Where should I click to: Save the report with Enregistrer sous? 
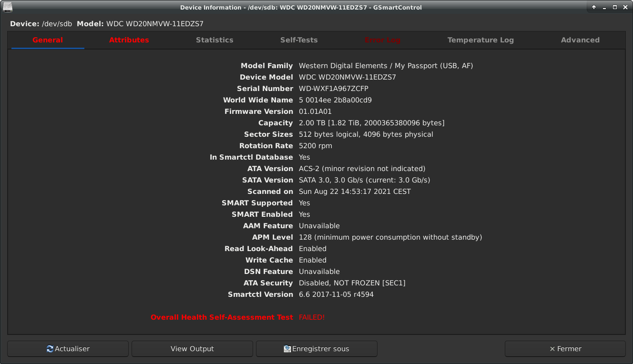click(x=316, y=349)
